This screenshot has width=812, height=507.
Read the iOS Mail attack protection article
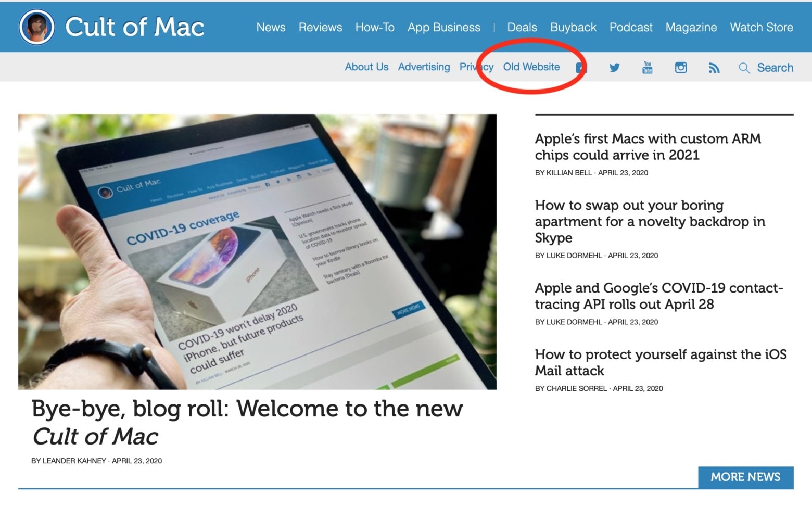tap(659, 362)
